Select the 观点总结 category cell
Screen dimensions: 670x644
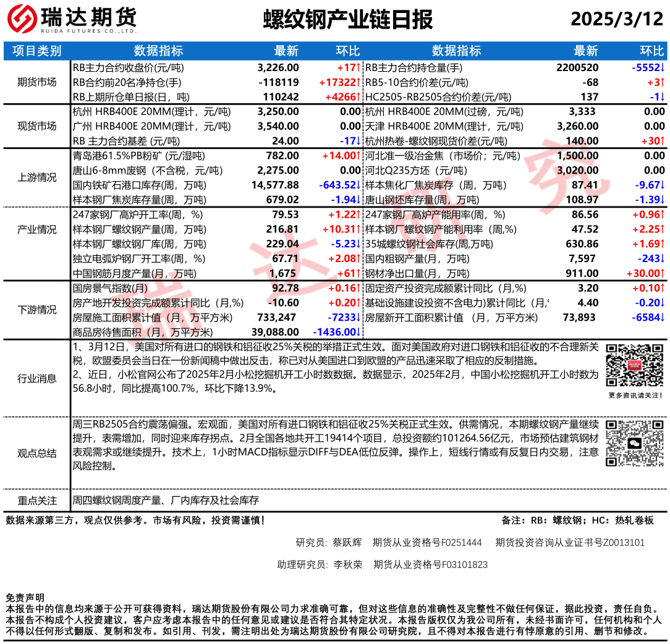coord(36,454)
